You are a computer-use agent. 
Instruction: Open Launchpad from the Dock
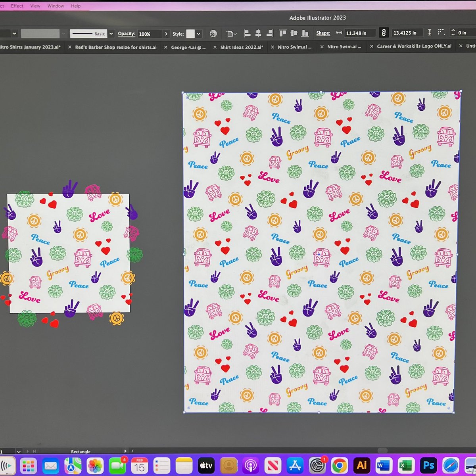tap(29, 466)
